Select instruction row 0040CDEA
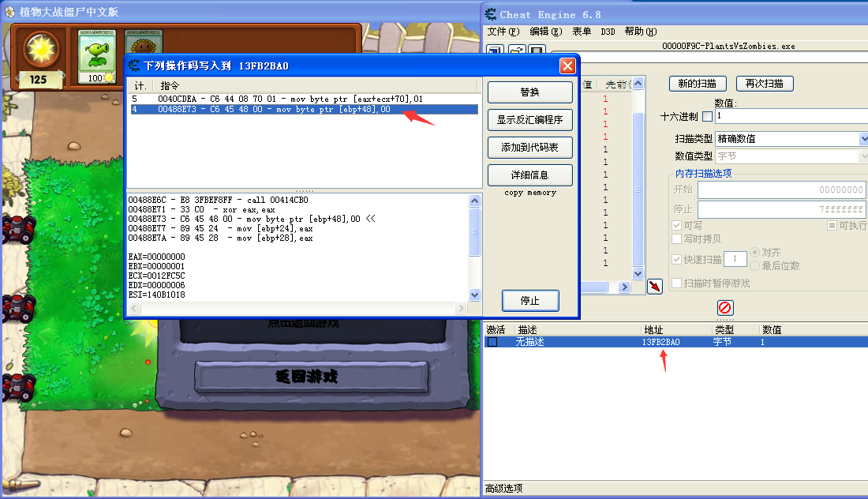This screenshot has height=499, width=868. pos(305,99)
